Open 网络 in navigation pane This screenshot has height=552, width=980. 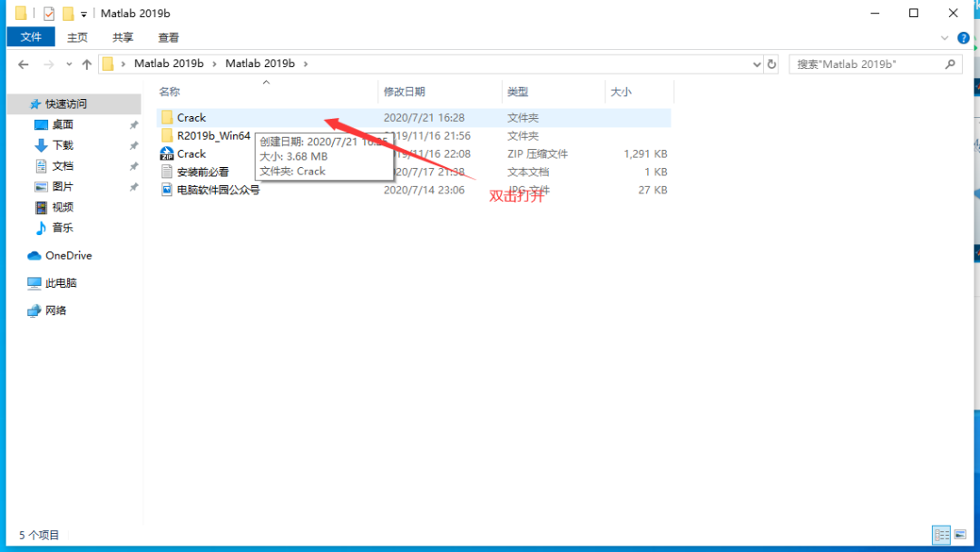(55, 310)
